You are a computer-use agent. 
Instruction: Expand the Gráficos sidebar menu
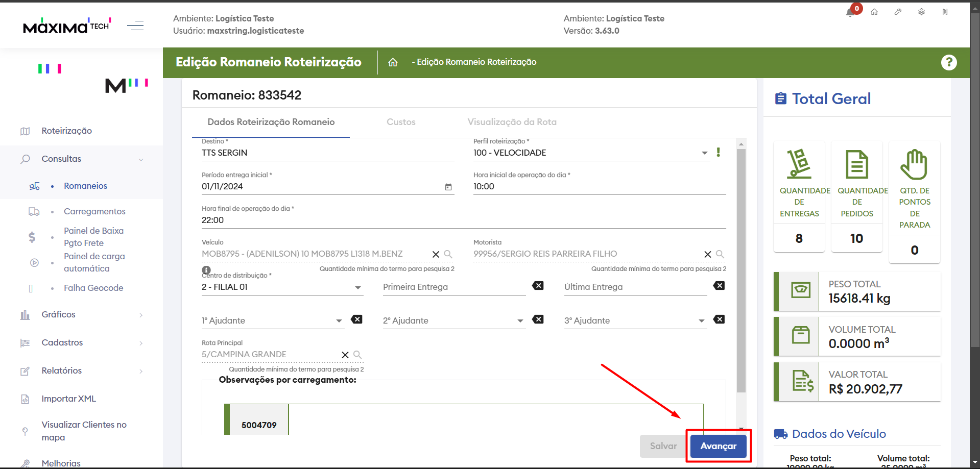(x=59, y=314)
